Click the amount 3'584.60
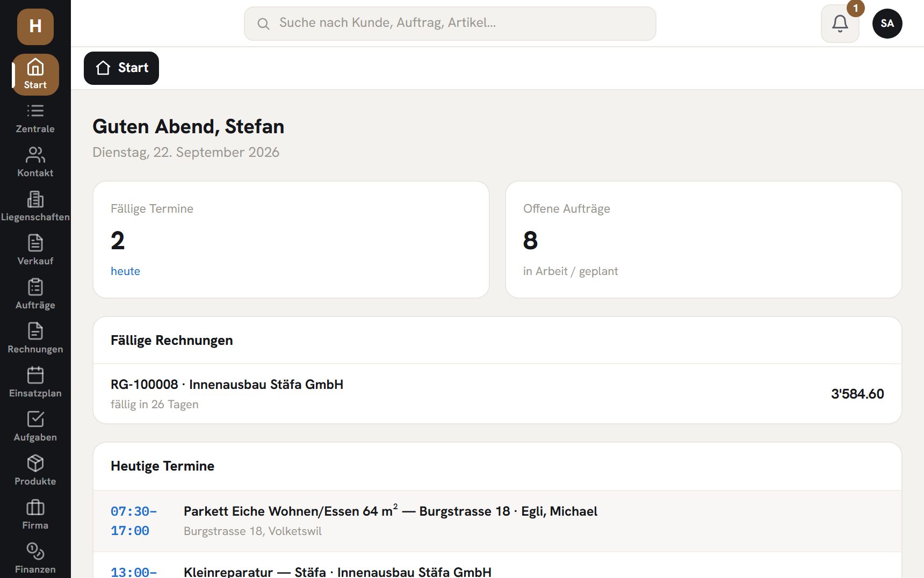The image size is (924, 578). [857, 394]
